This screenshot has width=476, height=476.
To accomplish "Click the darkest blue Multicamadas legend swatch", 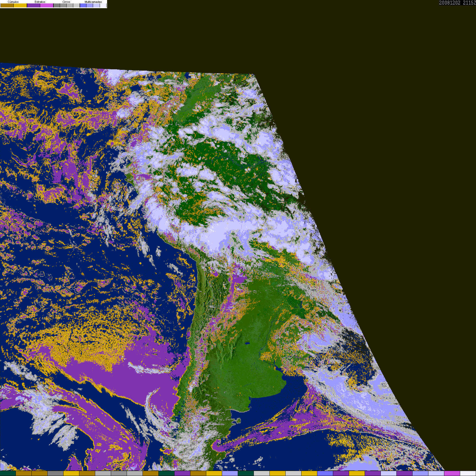I will pos(83,5).
